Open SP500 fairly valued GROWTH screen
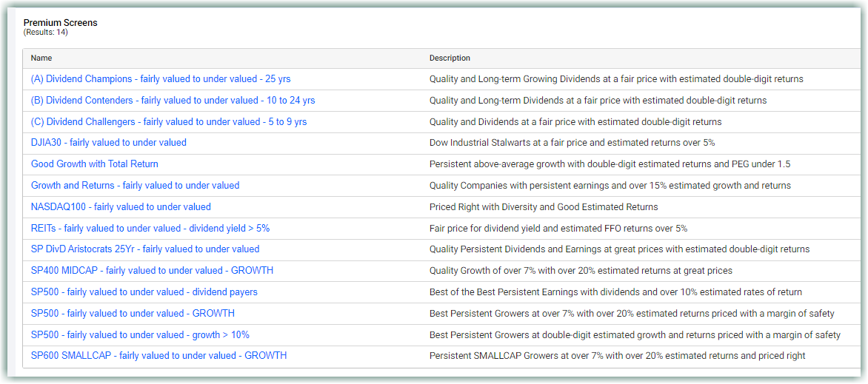This screenshot has height=384, width=868. coord(133,313)
